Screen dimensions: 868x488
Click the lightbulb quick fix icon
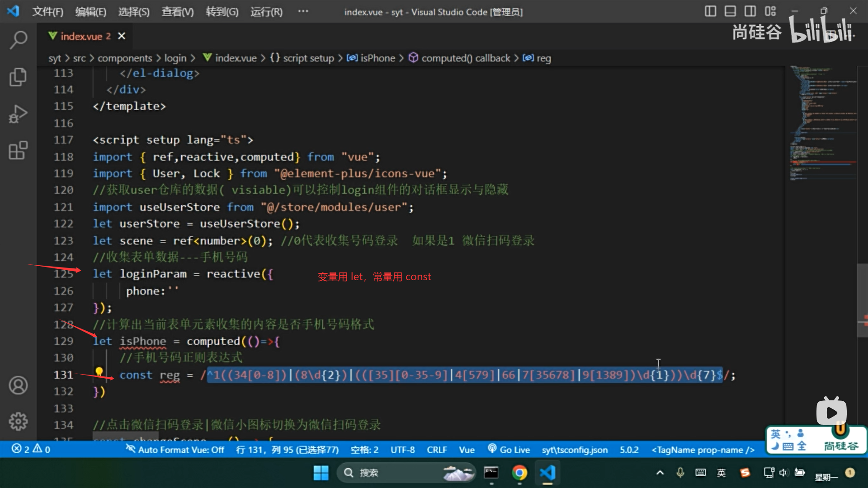99,372
